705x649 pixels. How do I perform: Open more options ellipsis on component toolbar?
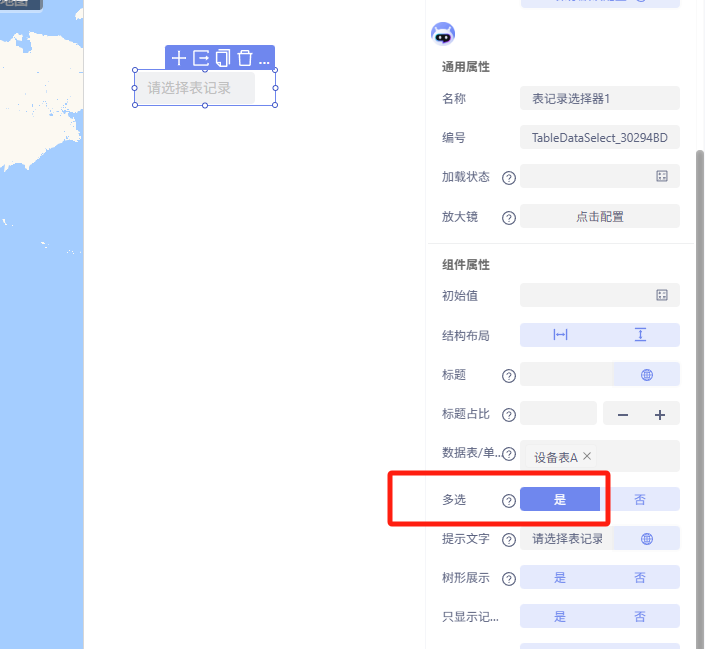(264, 62)
